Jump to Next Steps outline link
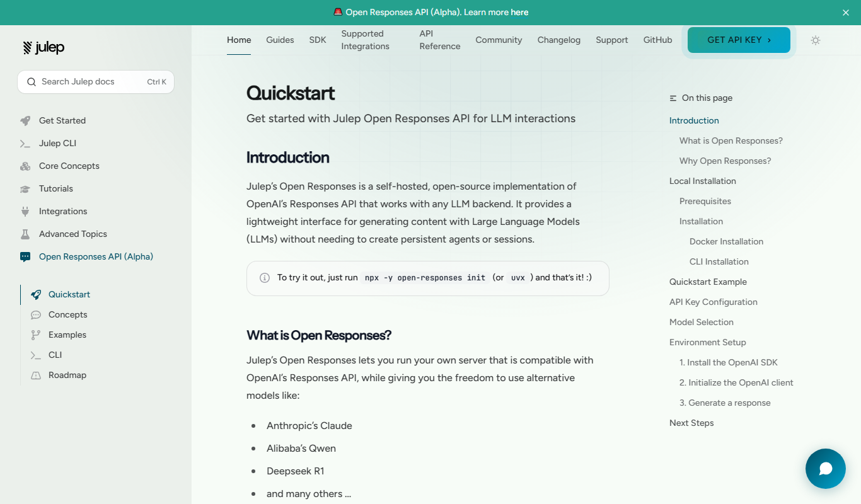 point(691,423)
